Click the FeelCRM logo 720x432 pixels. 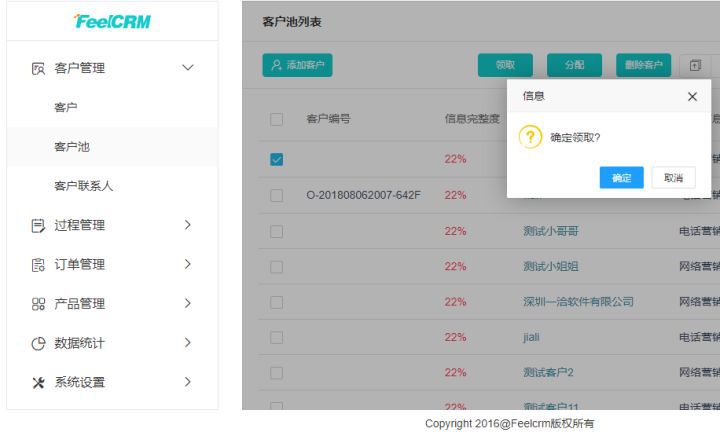[x=112, y=21]
